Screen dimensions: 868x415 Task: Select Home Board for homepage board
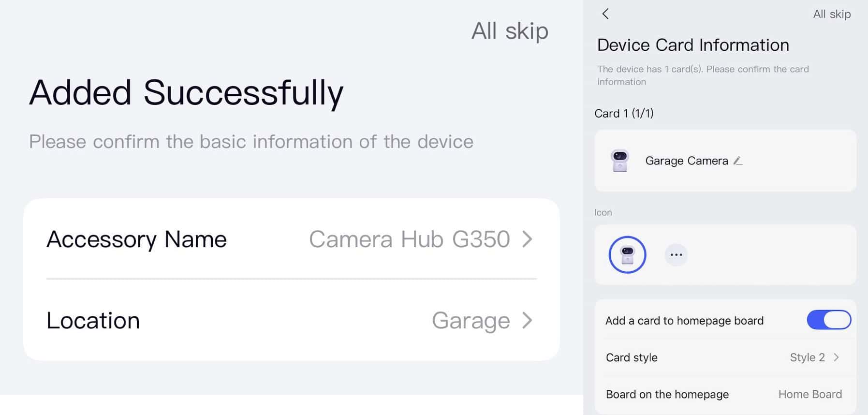click(x=810, y=394)
